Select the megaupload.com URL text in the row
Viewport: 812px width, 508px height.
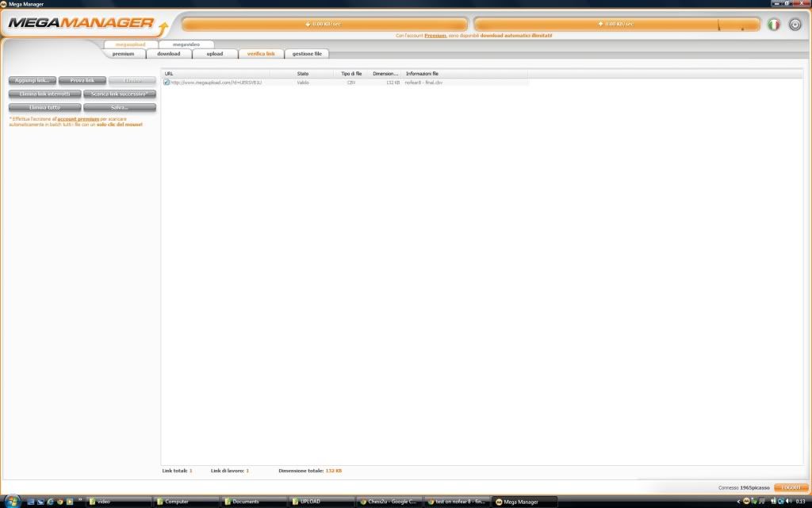[x=216, y=83]
